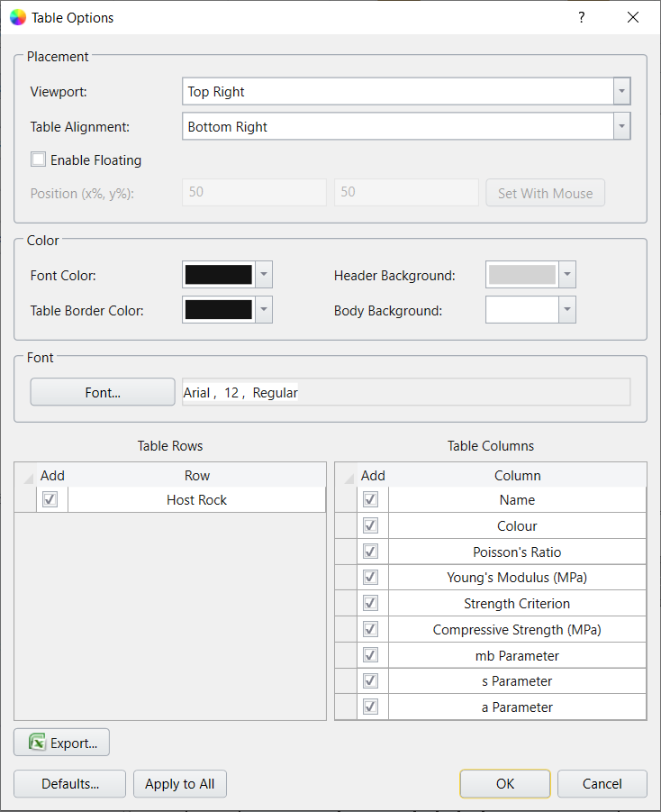Viewport: 661px width, 812px height.
Task: Uncheck the Colour column checkbox
Action: click(x=370, y=525)
